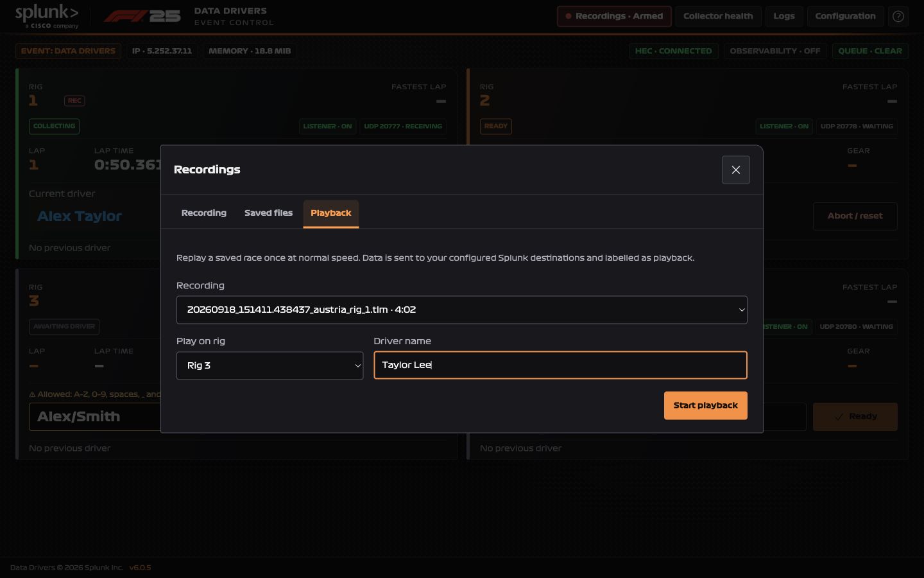This screenshot has height=578, width=924.
Task: Open the help question mark icon
Action: point(898,17)
